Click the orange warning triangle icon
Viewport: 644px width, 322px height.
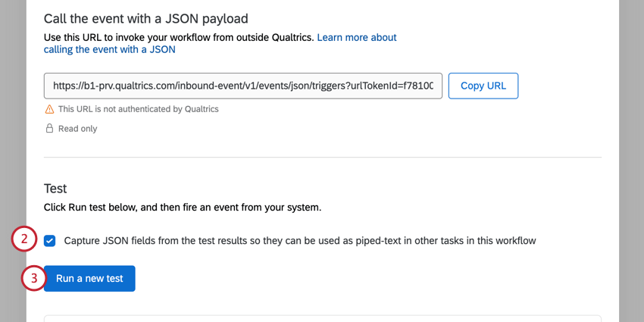[49, 109]
